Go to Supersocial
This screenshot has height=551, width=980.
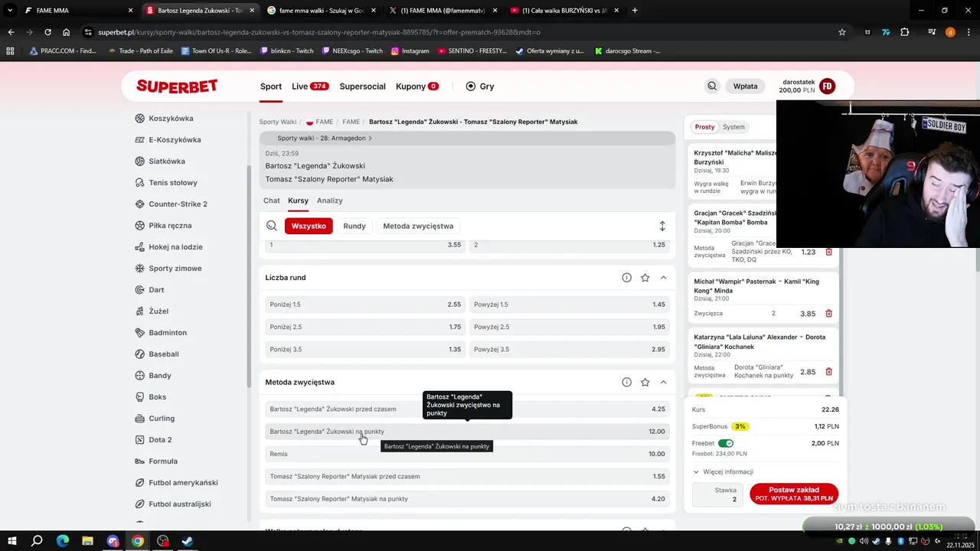click(362, 86)
